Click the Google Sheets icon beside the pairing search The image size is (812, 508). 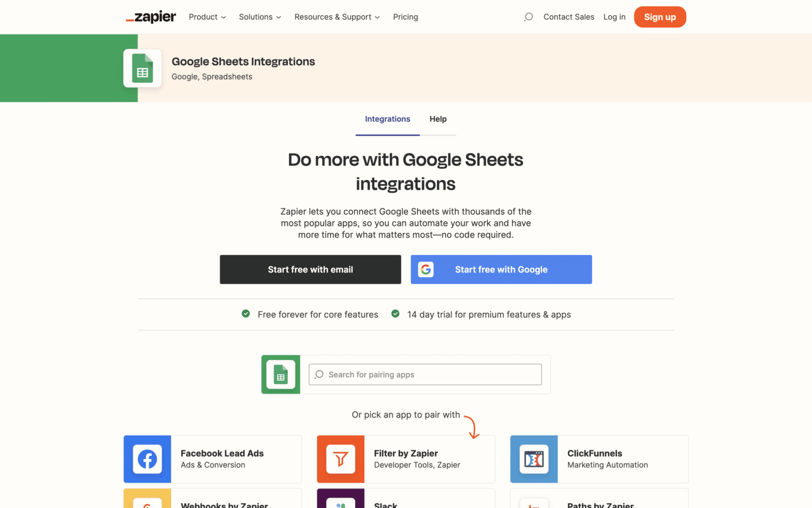(280, 374)
